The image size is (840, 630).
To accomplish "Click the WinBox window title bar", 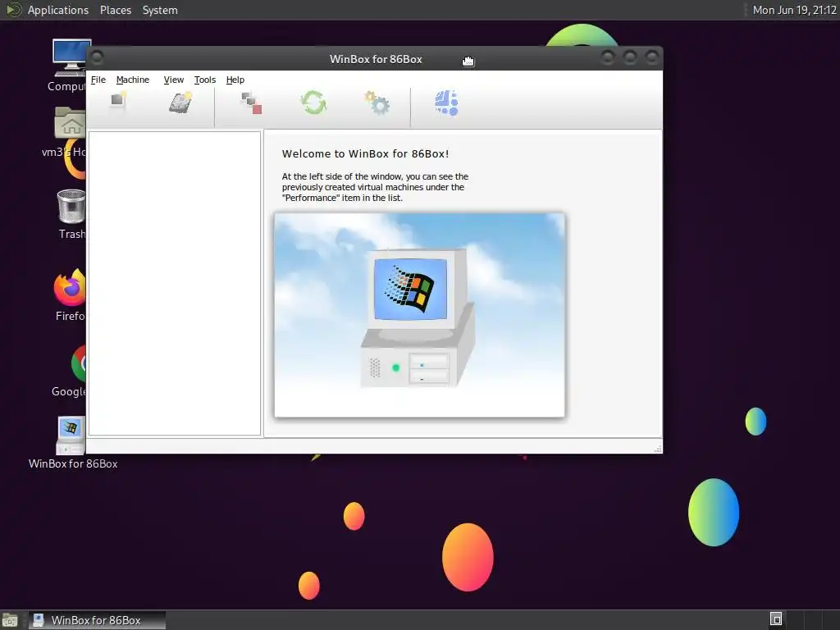I will point(375,59).
